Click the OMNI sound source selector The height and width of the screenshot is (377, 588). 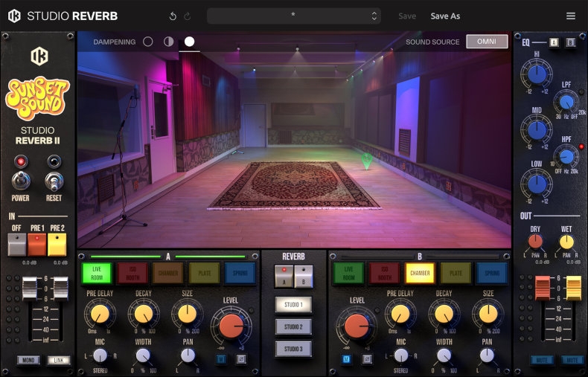487,42
